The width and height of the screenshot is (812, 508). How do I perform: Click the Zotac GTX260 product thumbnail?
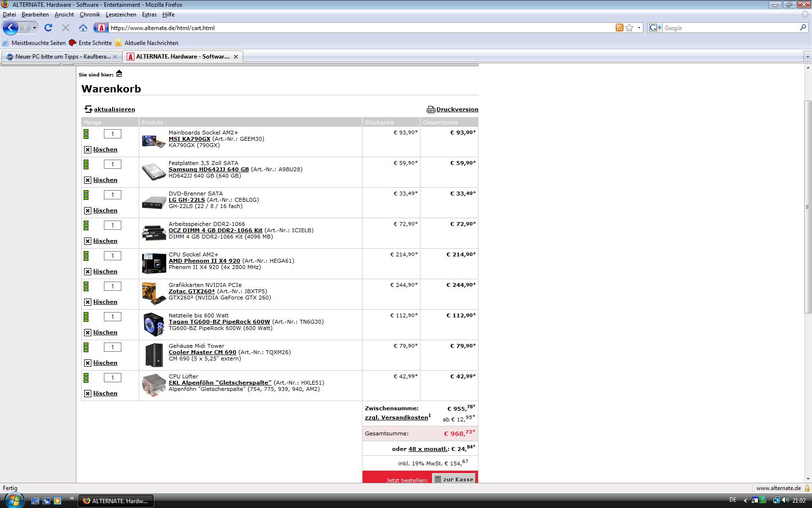coord(154,294)
